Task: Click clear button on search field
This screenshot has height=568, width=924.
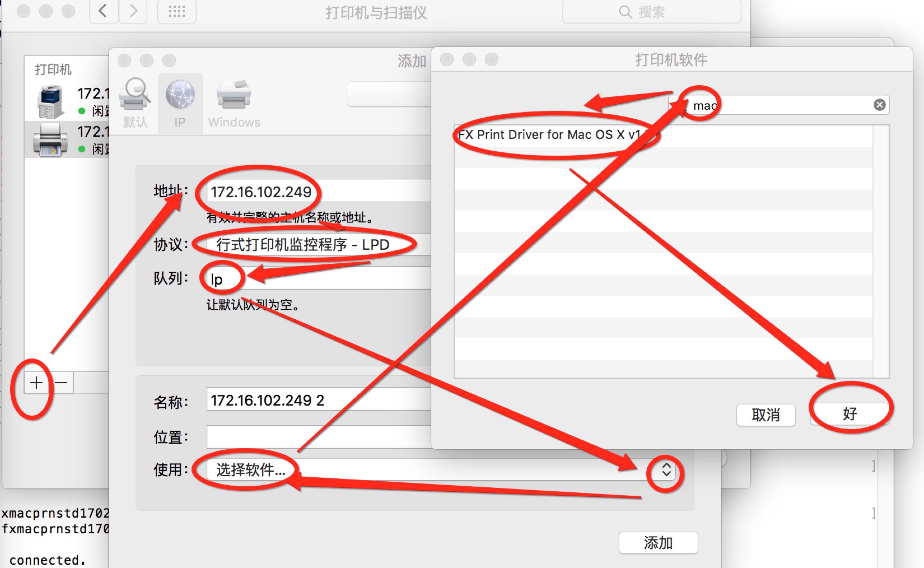Action: pyautogui.click(x=880, y=105)
